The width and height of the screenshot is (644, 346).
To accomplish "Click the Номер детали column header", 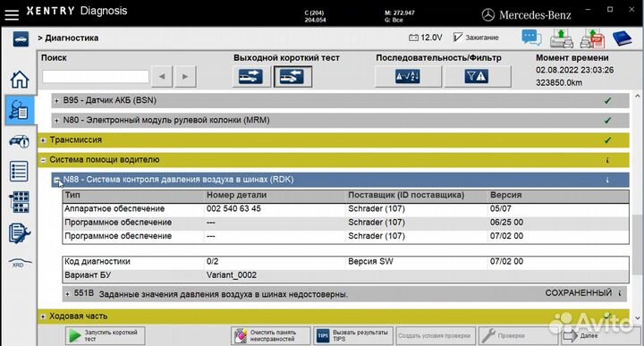I will 236,195.
